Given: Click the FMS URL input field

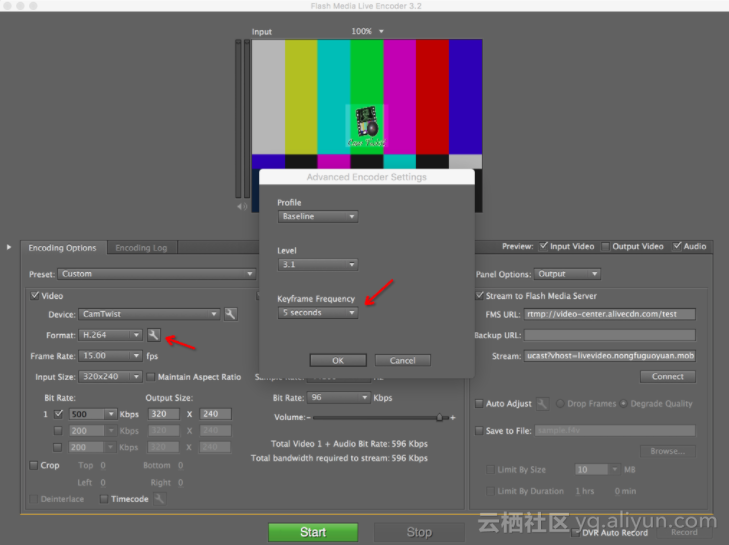Looking at the screenshot, I should pyautogui.click(x=610, y=314).
